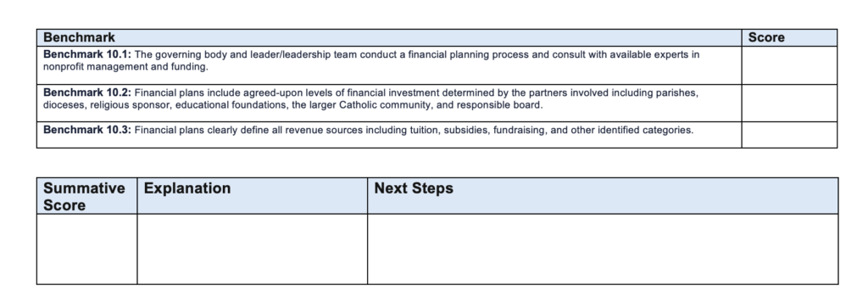Click the Score column header

tap(789, 37)
